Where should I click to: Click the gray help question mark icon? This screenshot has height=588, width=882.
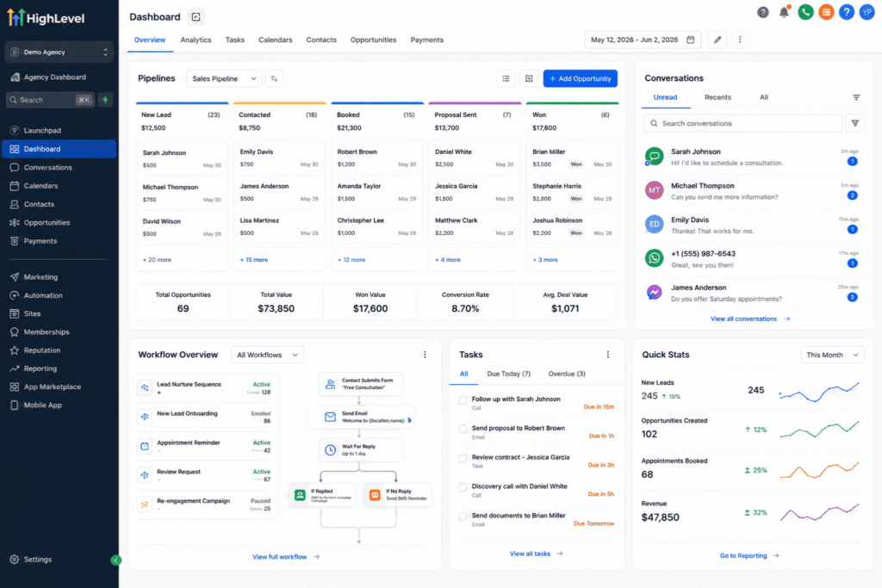click(x=763, y=12)
